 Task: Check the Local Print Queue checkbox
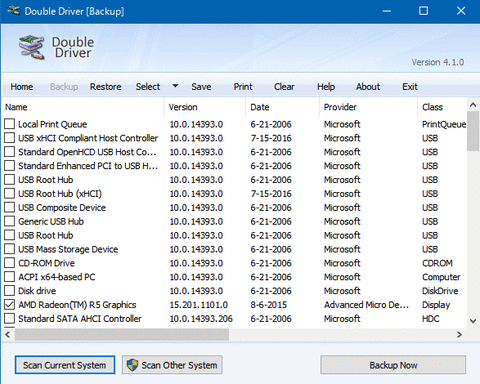9,124
